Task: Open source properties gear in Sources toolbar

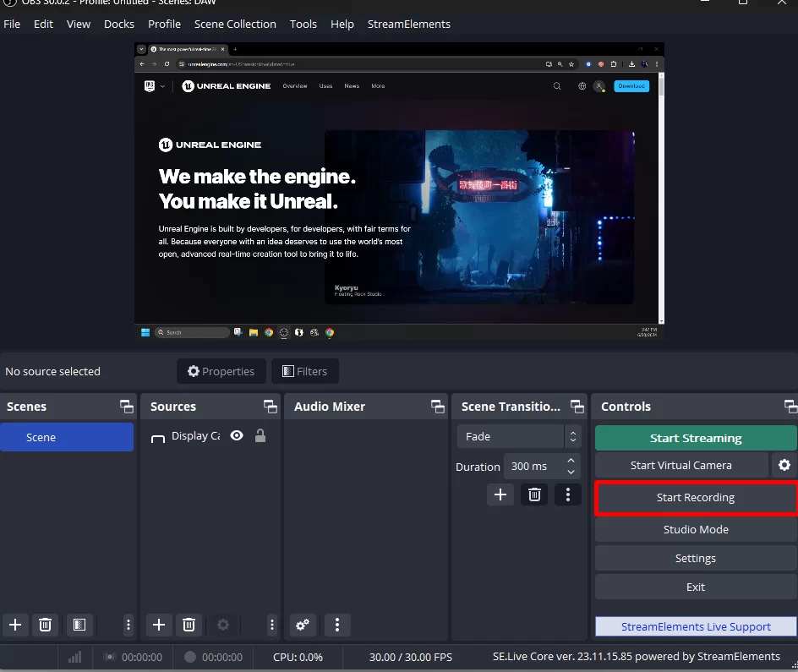Action: (223, 625)
